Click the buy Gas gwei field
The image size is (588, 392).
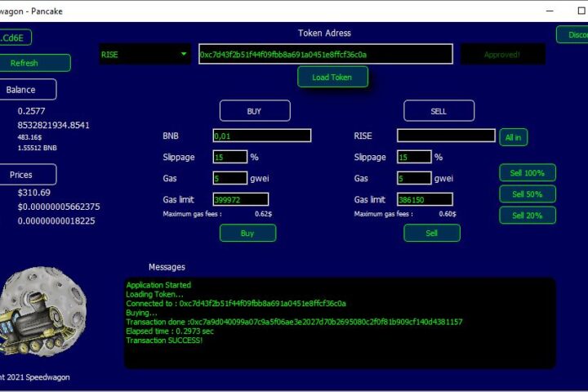(x=229, y=178)
